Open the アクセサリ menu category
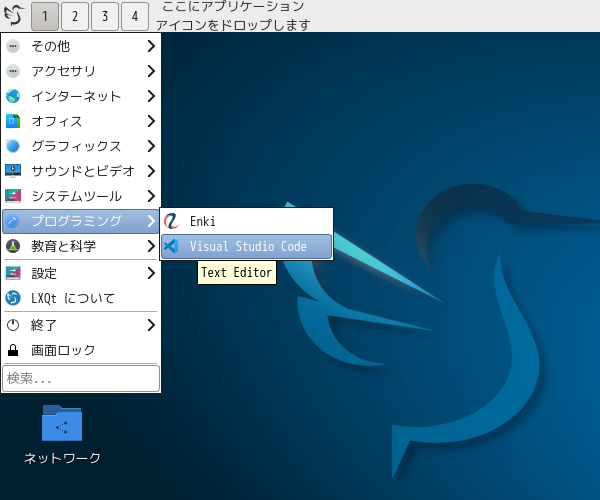Viewport: 600px width, 500px height. coord(81,71)
